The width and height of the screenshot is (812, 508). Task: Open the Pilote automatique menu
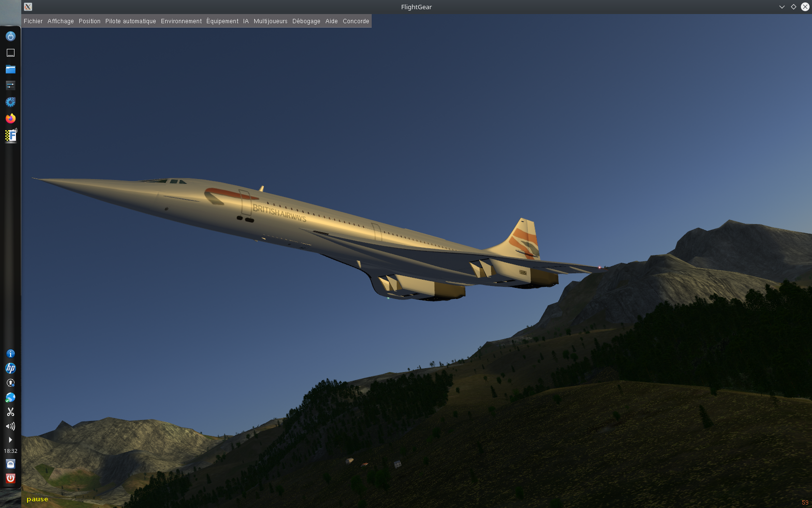(x=130, y=21)
